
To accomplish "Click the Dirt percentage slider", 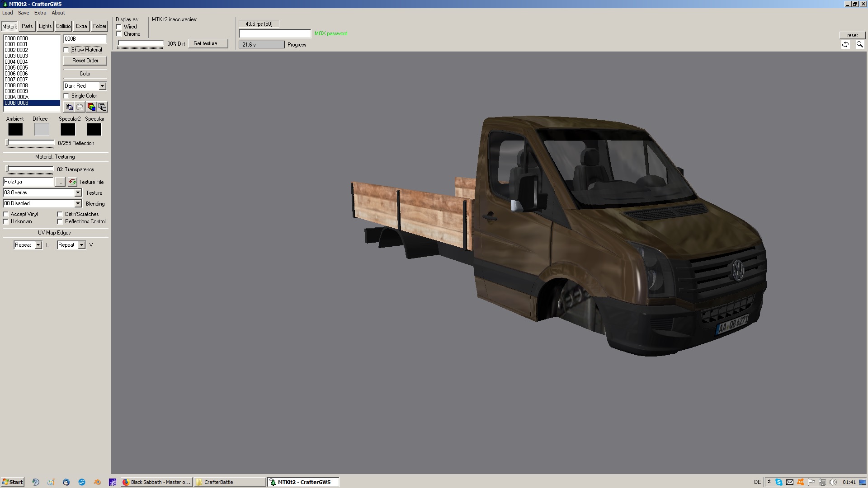I will pos(140,44).
